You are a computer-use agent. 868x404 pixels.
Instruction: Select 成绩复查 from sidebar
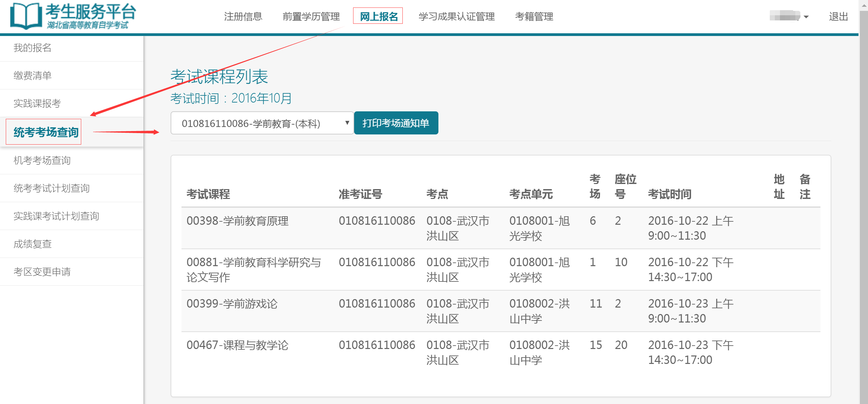click(32, 244)
